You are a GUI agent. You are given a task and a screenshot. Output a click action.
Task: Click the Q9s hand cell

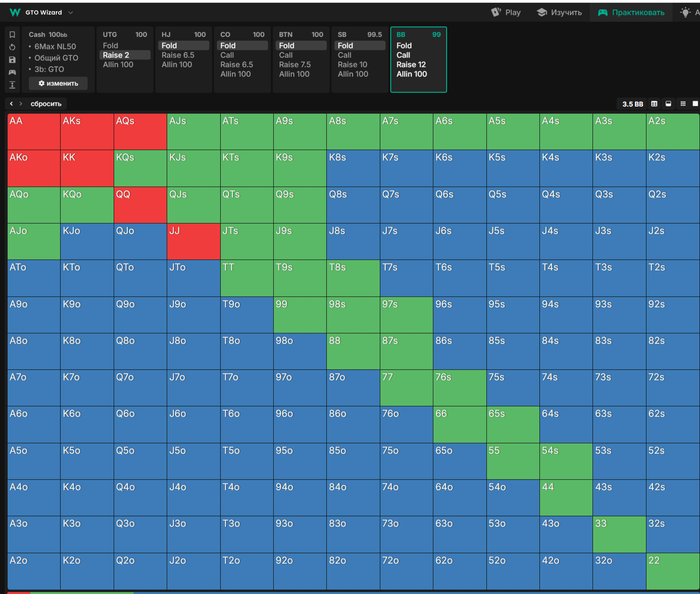pos(300,205)
